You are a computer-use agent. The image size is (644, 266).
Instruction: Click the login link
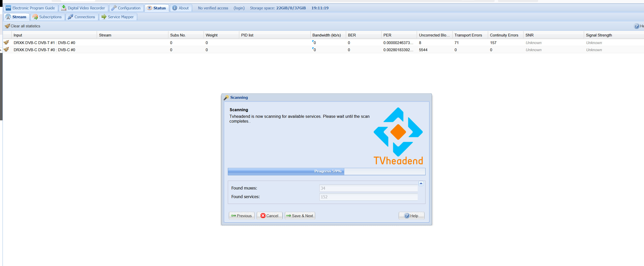coord(239,8)
